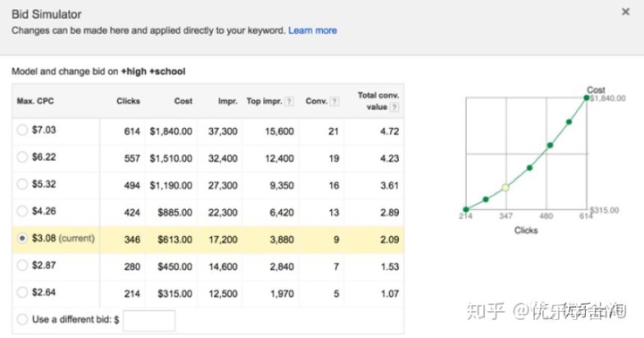644x338 pixels.
Task: Select the $6.22 bid radio button
Action: click(22, 156)
